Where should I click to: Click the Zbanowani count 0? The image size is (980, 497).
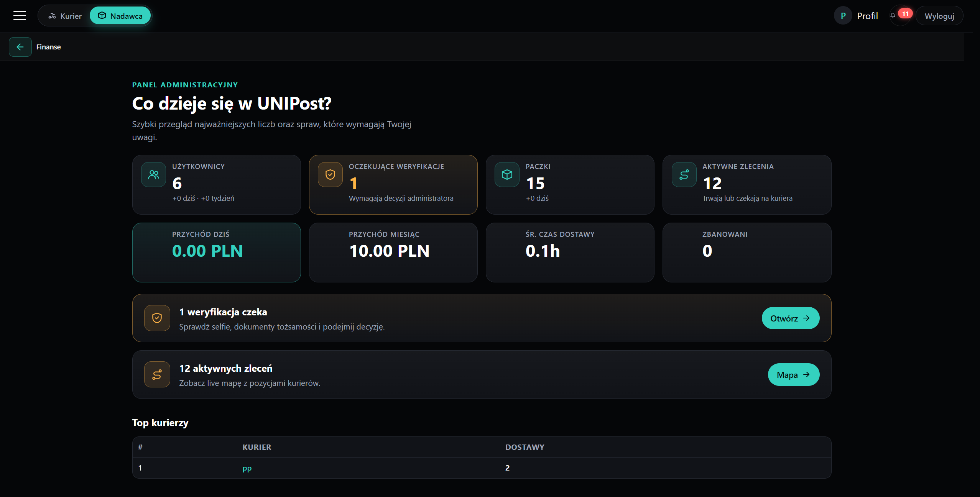click(x=707, y=251)
